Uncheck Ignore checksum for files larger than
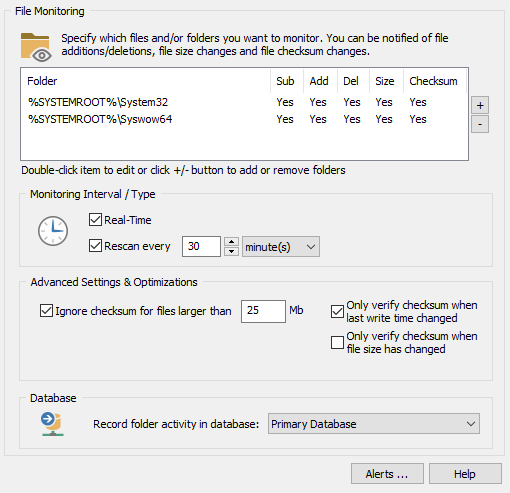Viewport: 510px width, 493px height. point(46,311)
